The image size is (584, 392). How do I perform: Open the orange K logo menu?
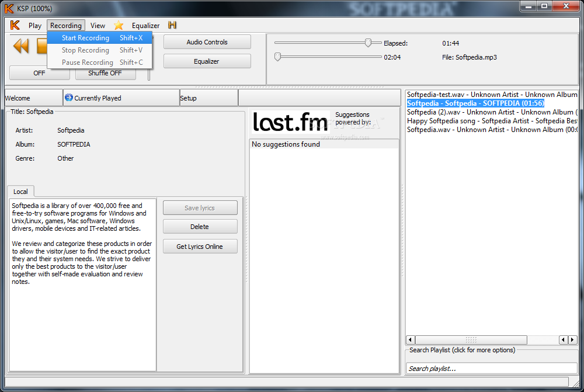tap(15, 25)
